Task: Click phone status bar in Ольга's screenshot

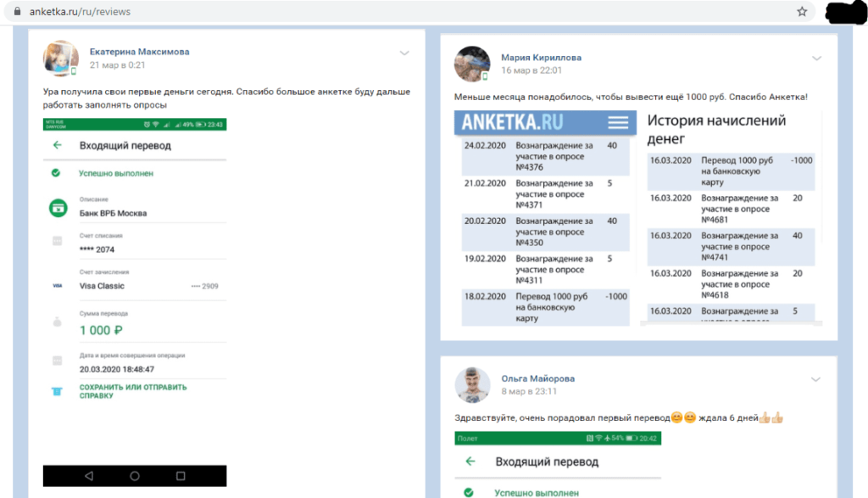Action: click(558, 438)
